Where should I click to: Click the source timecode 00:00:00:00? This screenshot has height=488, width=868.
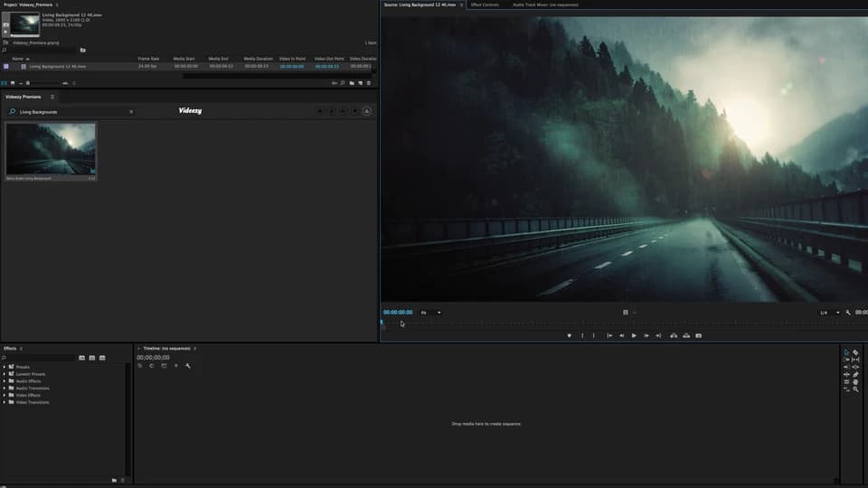(x=398, y=313)
